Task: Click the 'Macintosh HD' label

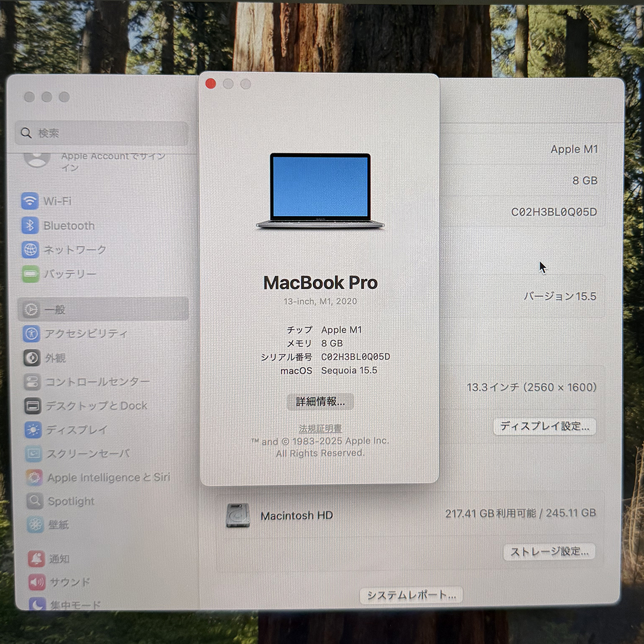Action: (297, 516)
